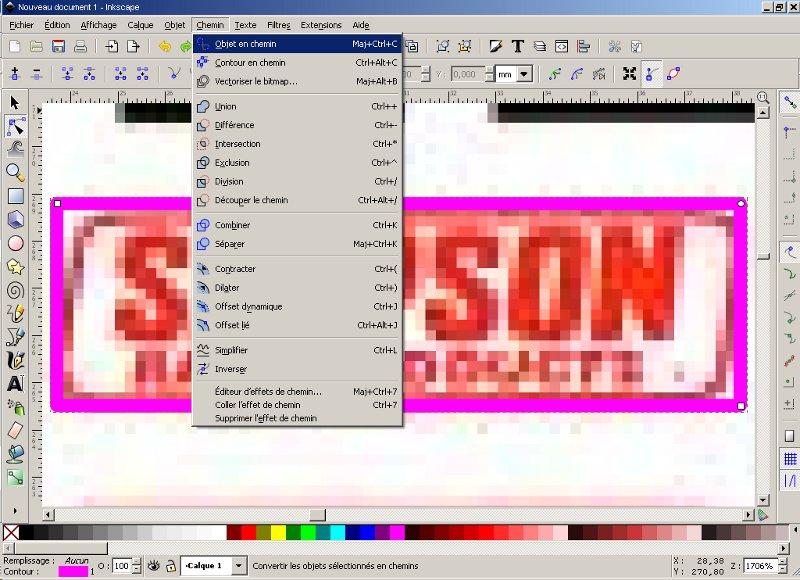Click the Open folder icon
Viewport: 800px width, 580px height.
coord(37,46)
